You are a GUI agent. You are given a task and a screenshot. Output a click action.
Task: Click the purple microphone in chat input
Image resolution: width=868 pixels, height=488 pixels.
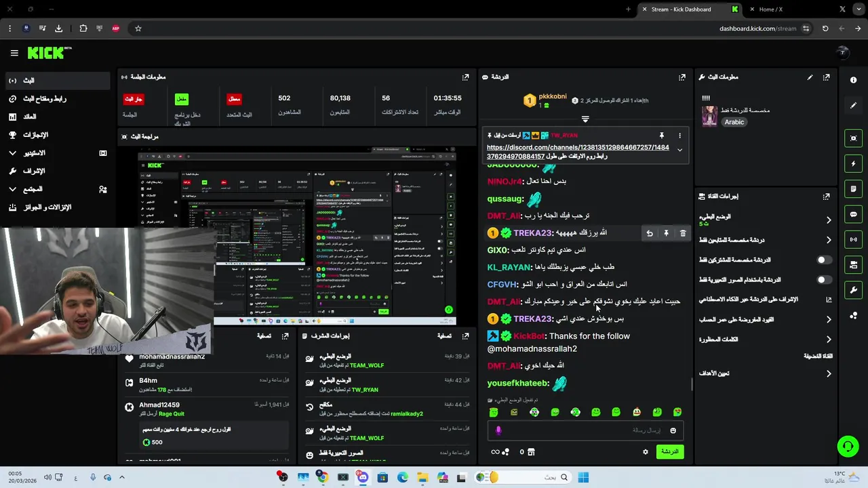498,430
